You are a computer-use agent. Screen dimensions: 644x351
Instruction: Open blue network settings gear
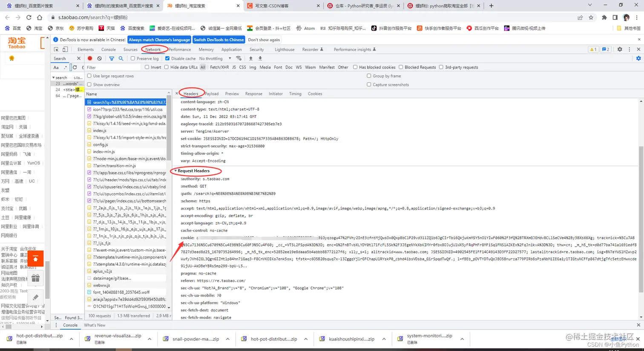pos(638,58)
